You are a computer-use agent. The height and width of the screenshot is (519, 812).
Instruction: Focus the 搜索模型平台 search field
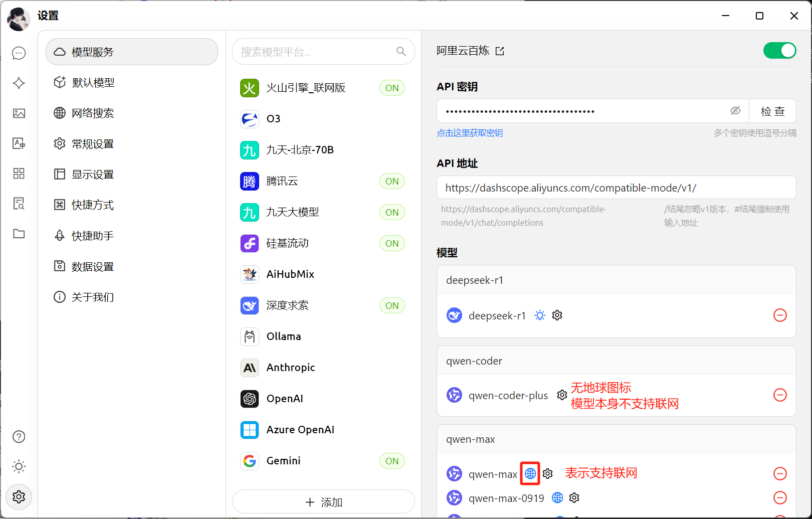tap(316, 52)
